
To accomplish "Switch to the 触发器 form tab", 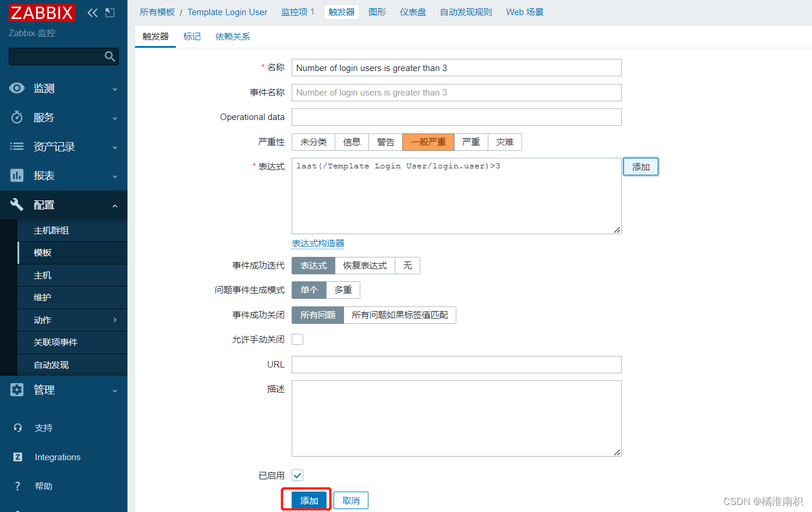I will [155, 36].
